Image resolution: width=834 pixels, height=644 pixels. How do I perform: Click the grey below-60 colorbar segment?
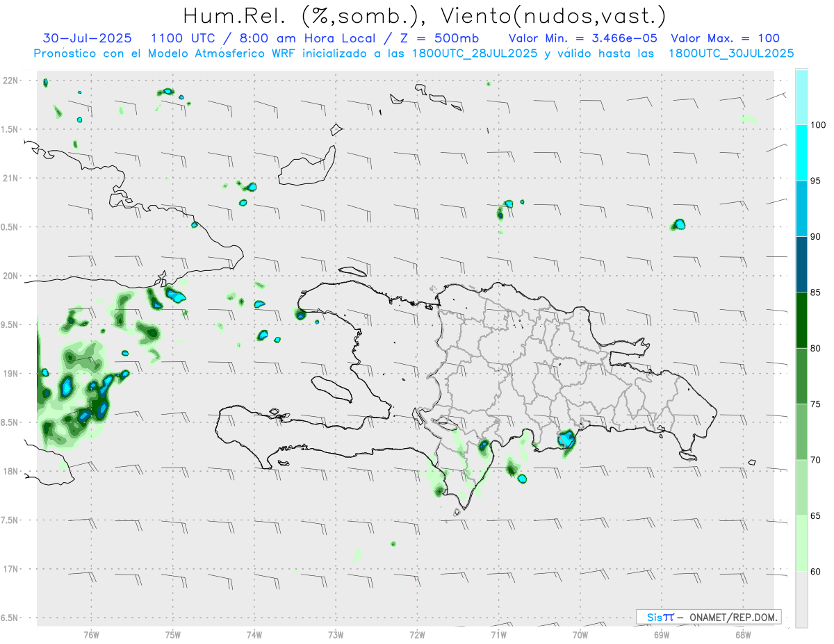pyautogui.click(x=801, y=599)
